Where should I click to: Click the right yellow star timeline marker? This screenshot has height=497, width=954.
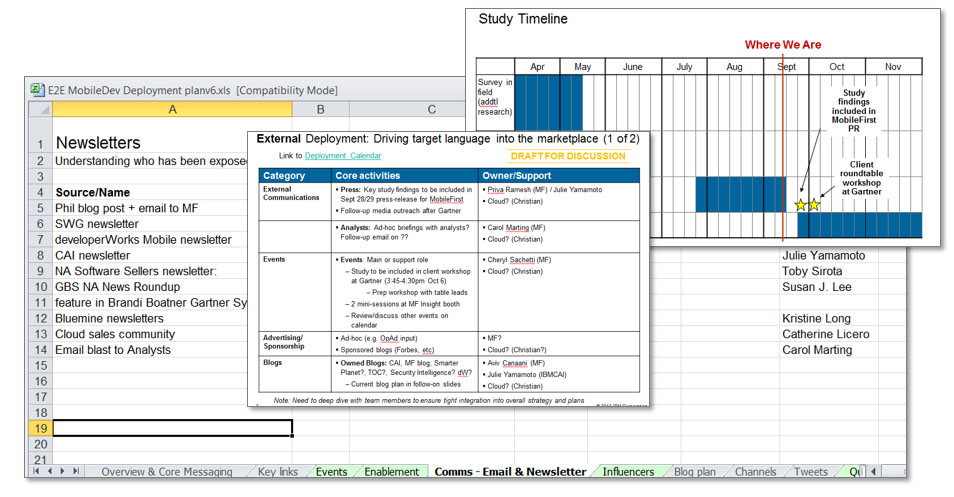pos(814,205)
